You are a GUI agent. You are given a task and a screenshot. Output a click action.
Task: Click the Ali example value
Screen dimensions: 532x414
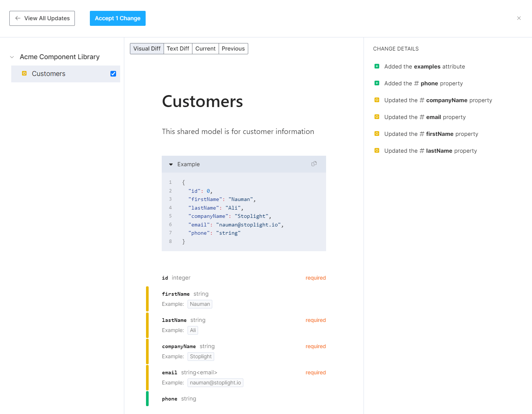[x=193, y=330]
